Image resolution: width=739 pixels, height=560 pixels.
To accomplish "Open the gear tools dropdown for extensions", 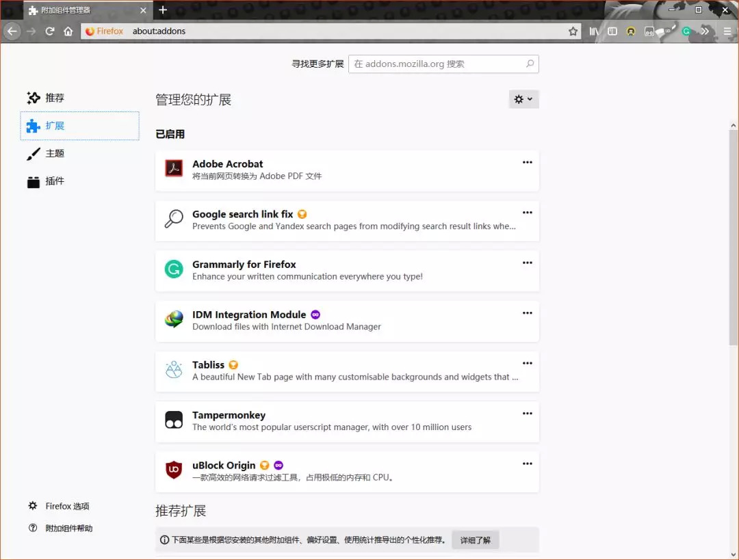I will 523,99.
